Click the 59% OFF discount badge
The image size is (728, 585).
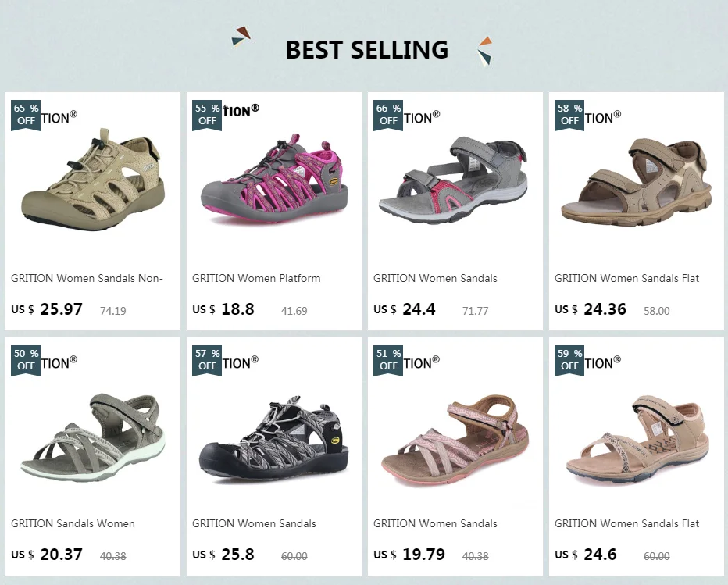569,359
